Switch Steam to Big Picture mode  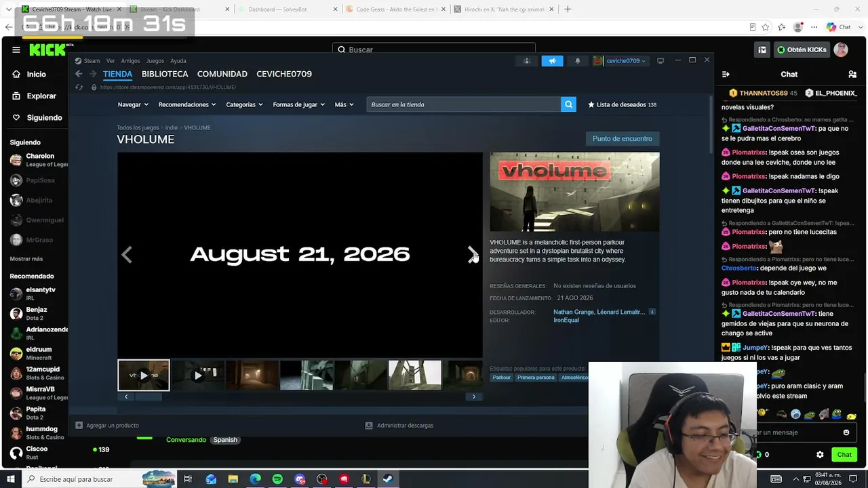660,61
